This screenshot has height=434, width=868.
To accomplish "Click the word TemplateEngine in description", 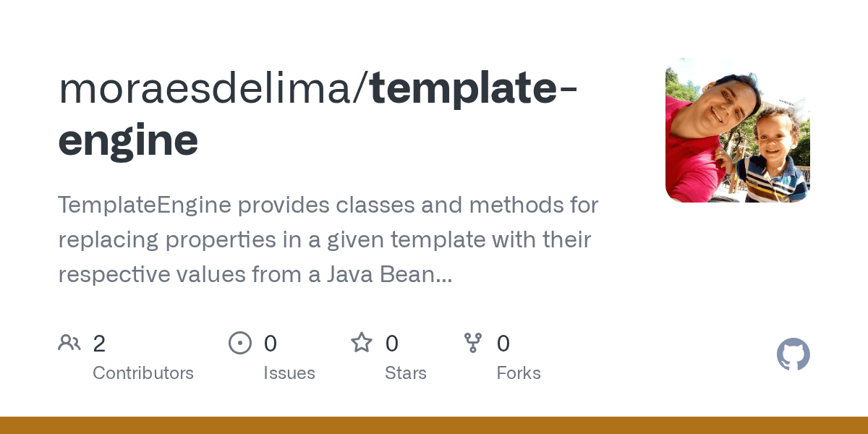I will [x=145, y=205].
